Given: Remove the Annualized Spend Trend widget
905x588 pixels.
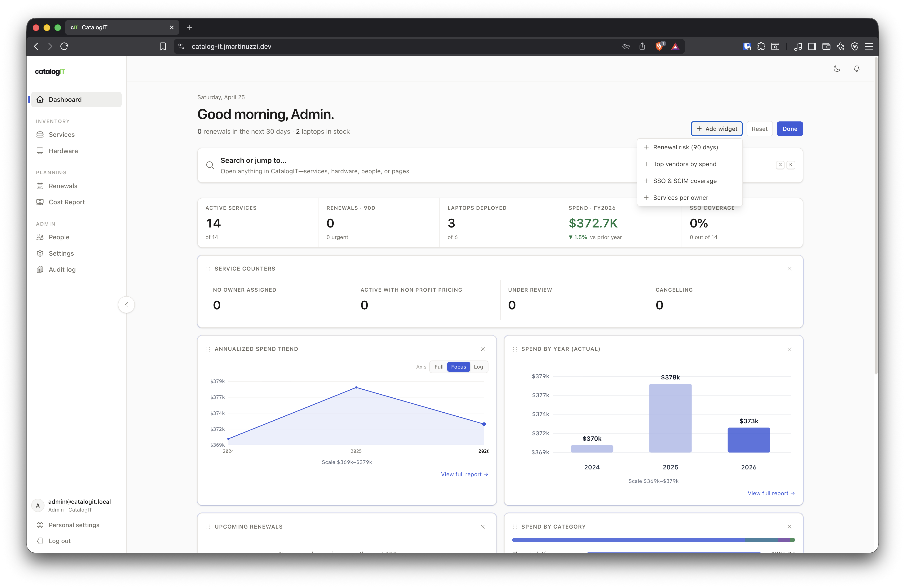Looking at the screenshot, I should coord(483,349).
